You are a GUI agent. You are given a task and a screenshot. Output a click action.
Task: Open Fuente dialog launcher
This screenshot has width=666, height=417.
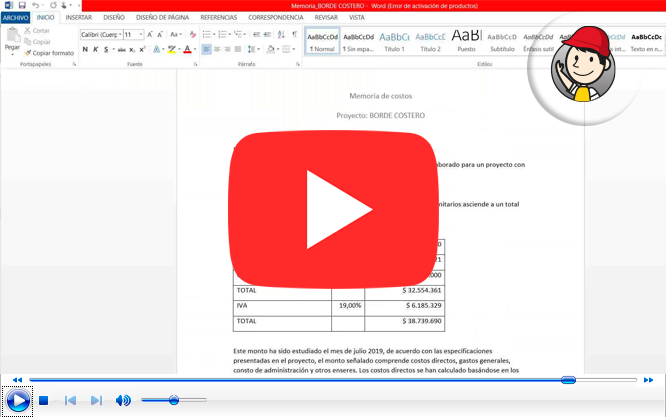pyautogui.click(x=196, y=65)
